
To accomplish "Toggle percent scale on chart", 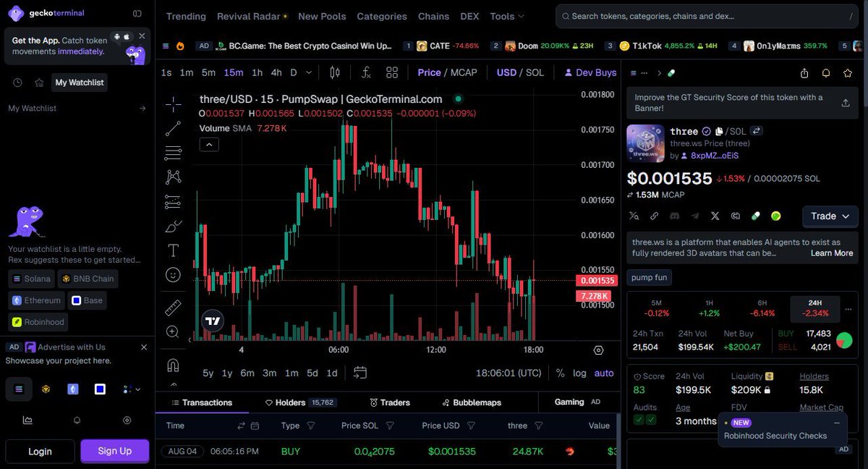I will (560, 373).
